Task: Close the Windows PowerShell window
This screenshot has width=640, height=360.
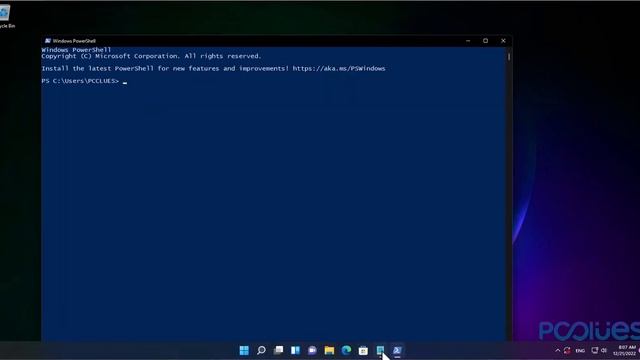Action: pos(503,41)
